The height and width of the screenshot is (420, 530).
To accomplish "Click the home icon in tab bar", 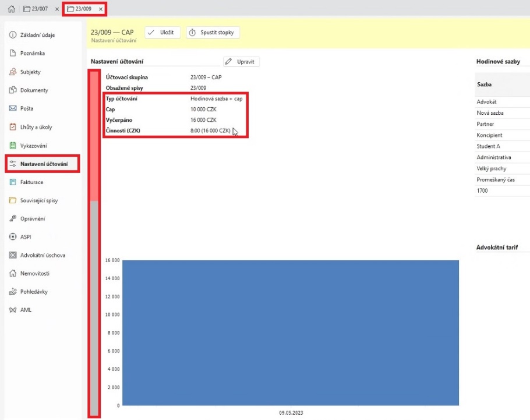I will 12,9.
